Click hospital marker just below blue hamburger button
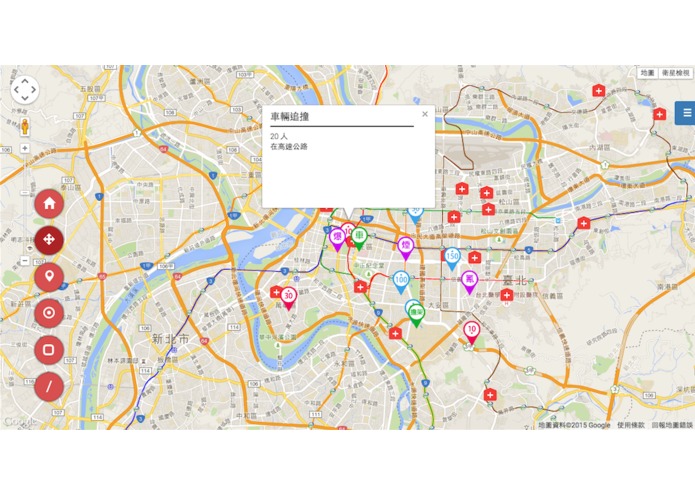Screen dimensions: 695x494 (660, 114)
